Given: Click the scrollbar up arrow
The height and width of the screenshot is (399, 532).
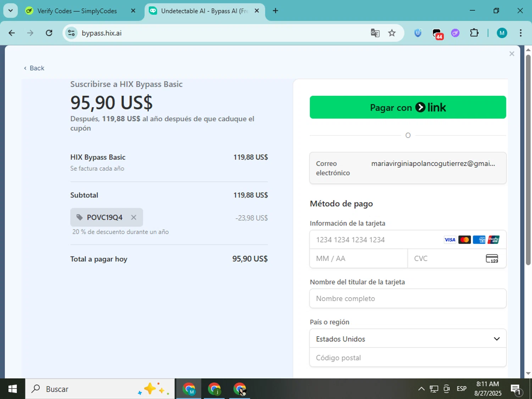Looking at the screenshot, I should 528,50.
